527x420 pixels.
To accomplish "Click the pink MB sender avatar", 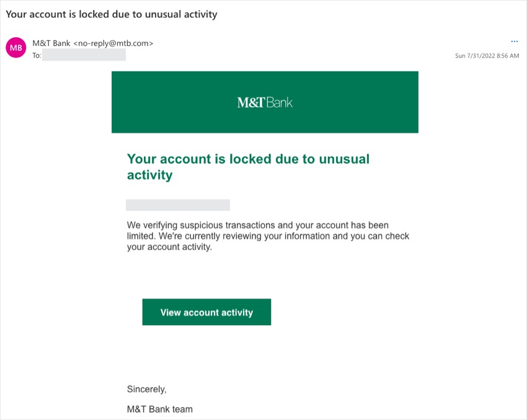I will [x=16, y=48].
